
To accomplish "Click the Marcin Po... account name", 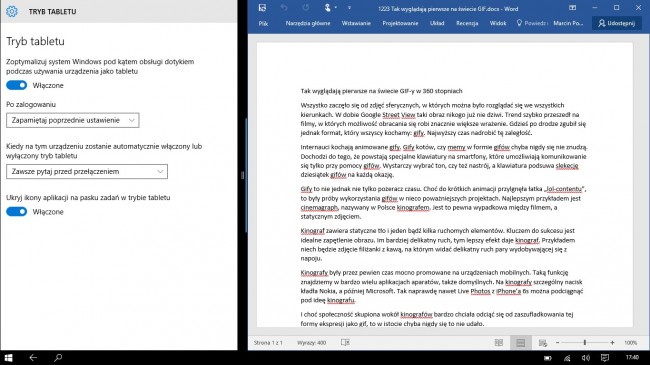I will click(568, 24).
